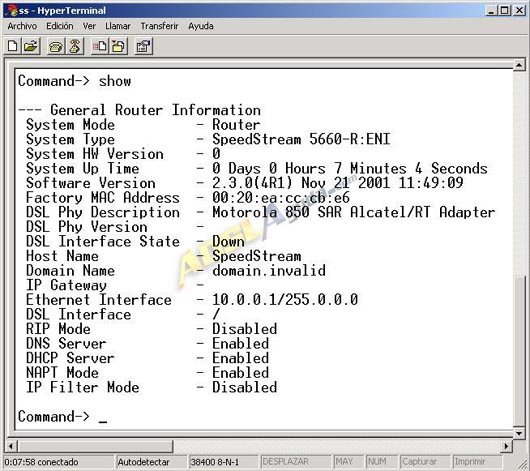Screen dimensions: 530x471
Task: Click the RIP Mode 'Disabled' value
Action: pos(245,329)
